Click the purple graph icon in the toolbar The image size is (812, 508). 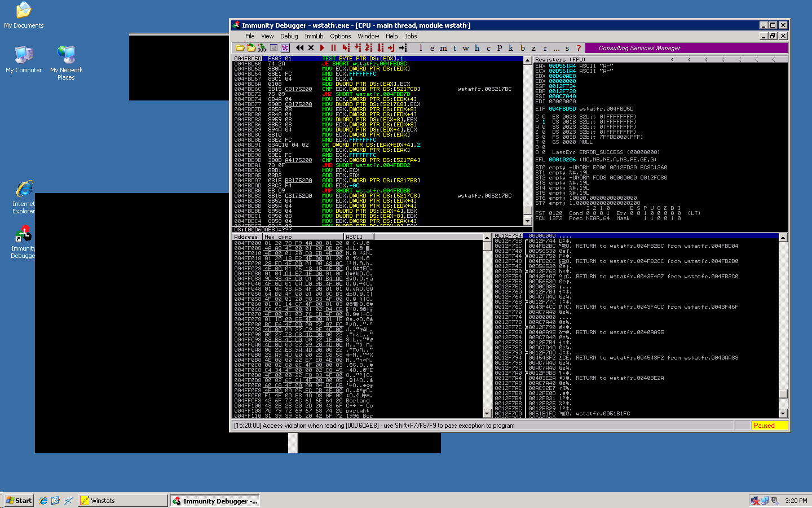tap(285, 48)
